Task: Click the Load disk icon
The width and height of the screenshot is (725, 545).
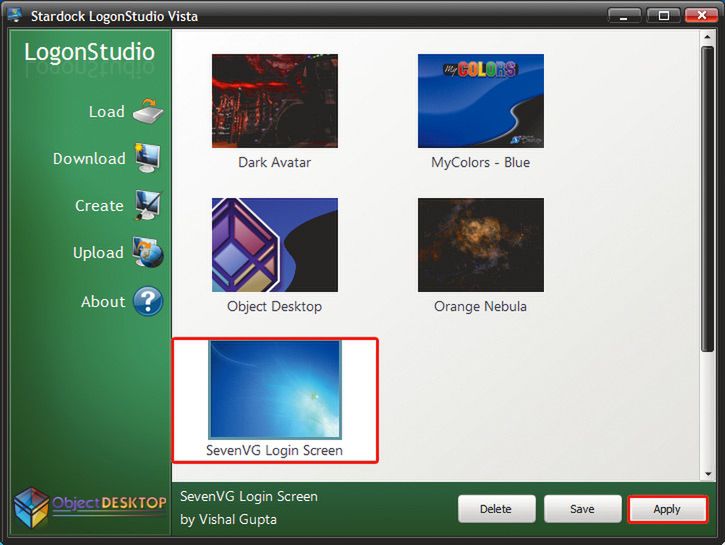Action: tap(148, 111)
